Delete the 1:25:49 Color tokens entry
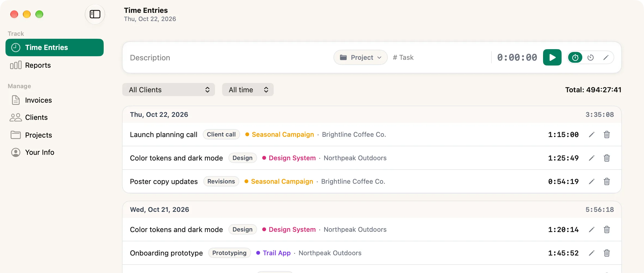 point(607,158)
